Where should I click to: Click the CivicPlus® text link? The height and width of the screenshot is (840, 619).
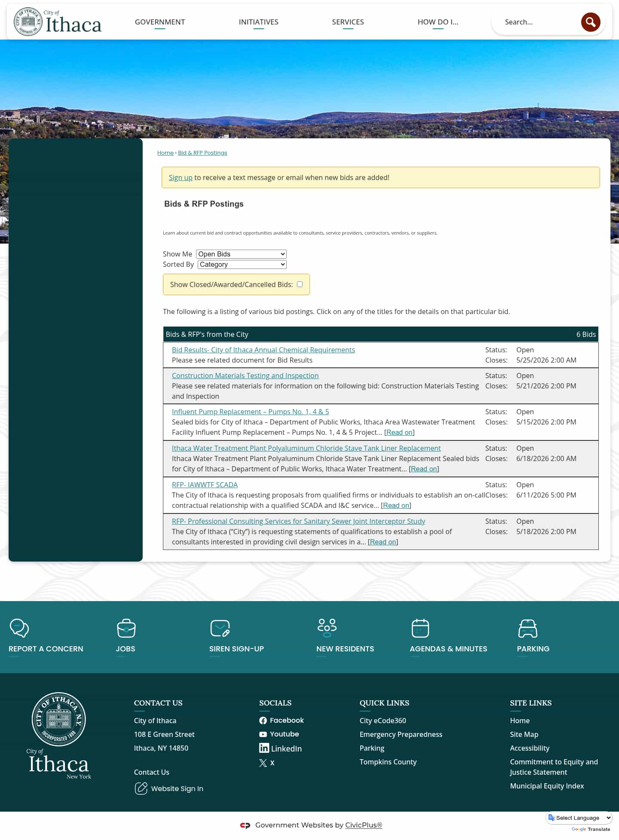[364, 825]
